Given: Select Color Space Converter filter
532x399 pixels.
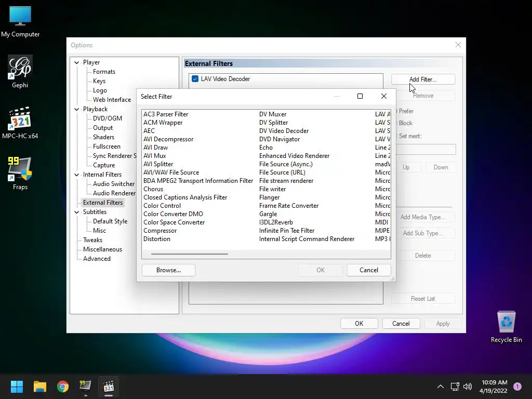Looking at the screenshot, I should [174, 222].
